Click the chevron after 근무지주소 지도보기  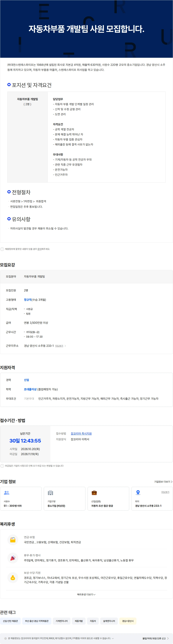point(65,346)
